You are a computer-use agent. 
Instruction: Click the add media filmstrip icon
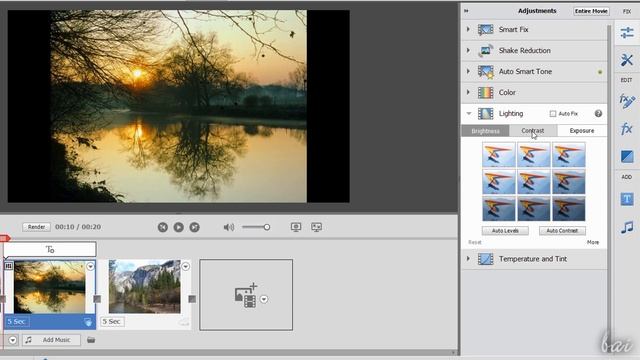246,296
